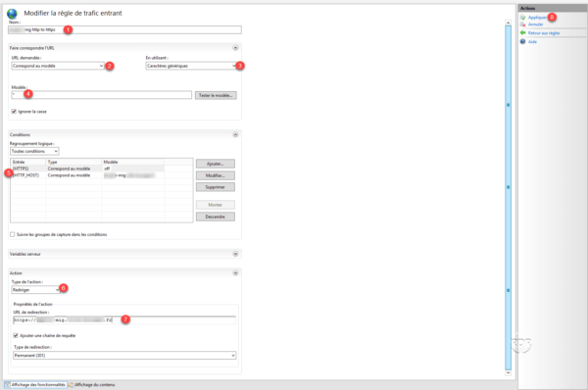Click the Annuler link

coord(535,24)
